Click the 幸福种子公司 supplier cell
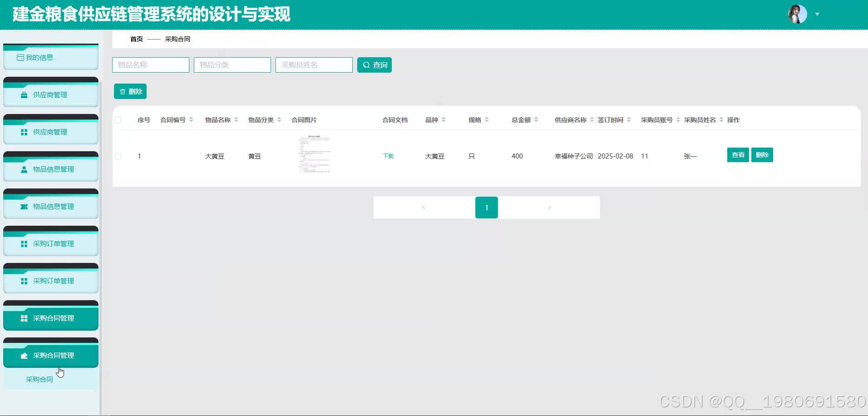Screen dimensions: 868x416 574,156
